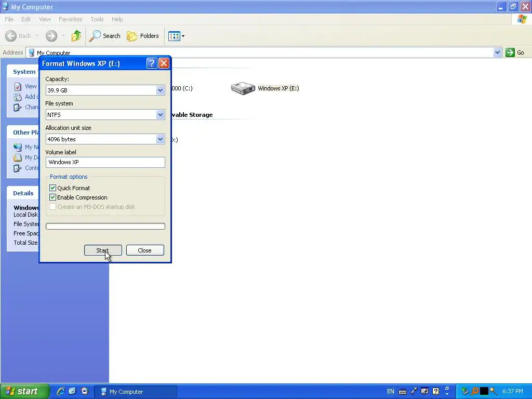532x399 pixels.
Task: Uncheck the Enable Compression checkbox
Action: [52, 197]
